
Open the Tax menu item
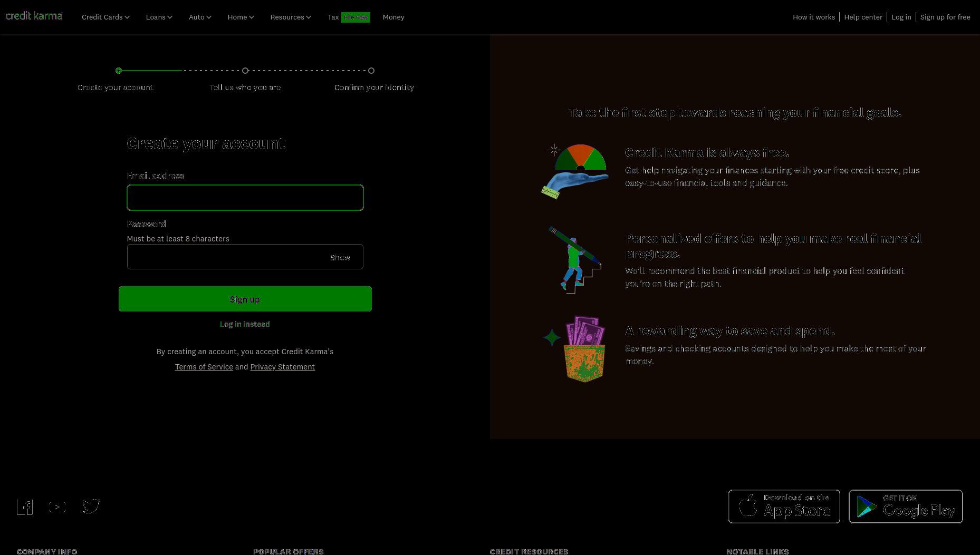tap(333, 17)
